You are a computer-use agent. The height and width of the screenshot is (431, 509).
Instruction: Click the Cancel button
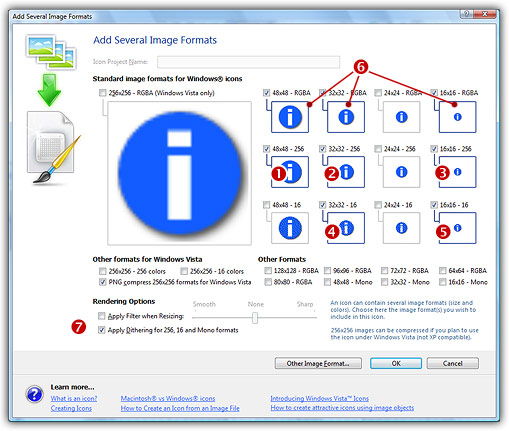point(453,363)
